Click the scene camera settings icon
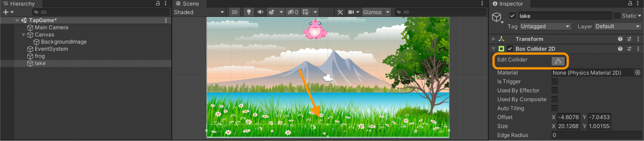Screen dimensions: 644x141 pos(351,12)
